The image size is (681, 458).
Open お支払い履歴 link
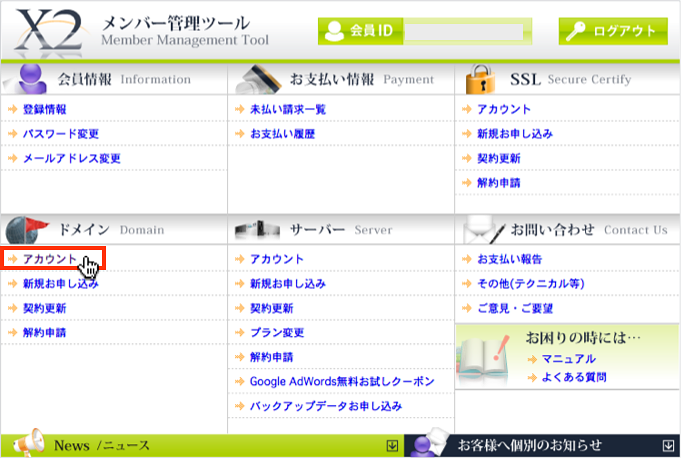point(282,134)
